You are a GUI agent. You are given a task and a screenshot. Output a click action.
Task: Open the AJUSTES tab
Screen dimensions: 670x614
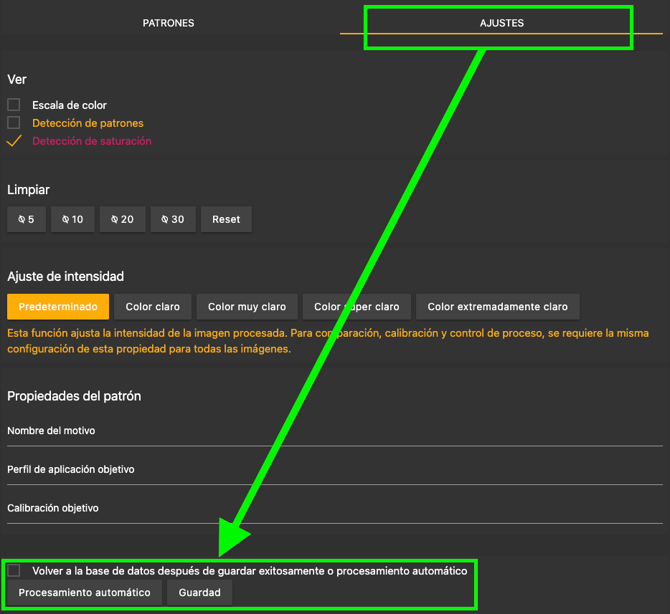[x=501, y=23]
